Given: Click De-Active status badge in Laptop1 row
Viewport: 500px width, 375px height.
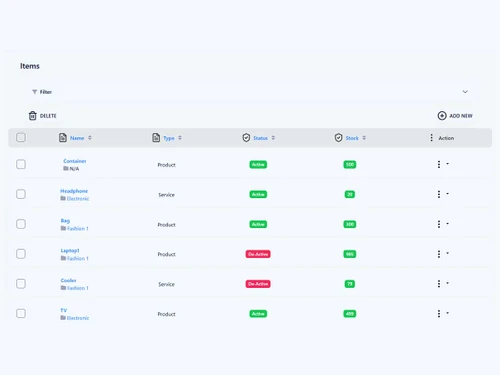Looking at the screenshot, I should coord(258,254).
